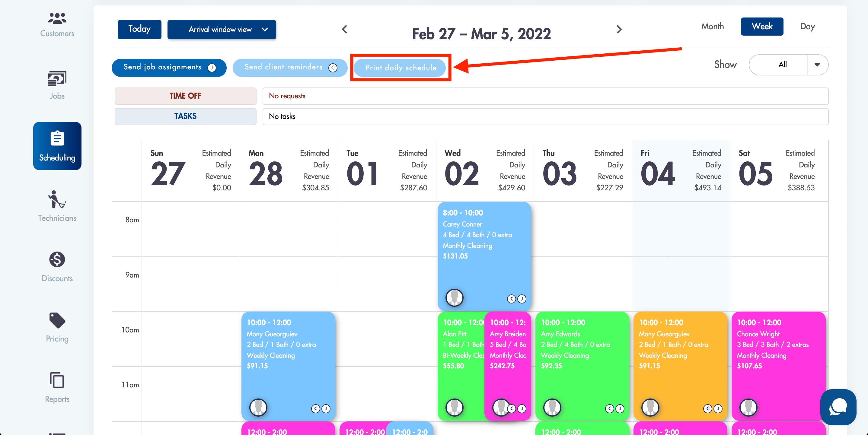The image size is (868, 435).
Task: Click technician avatar on Amy Edwards job
Action: (552, 407)
